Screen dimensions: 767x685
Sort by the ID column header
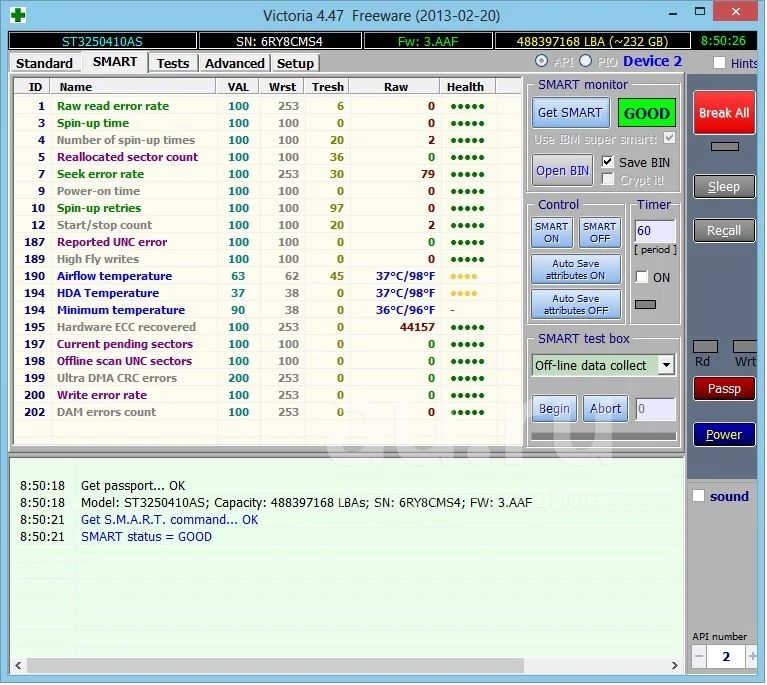(x=32, y=87)
